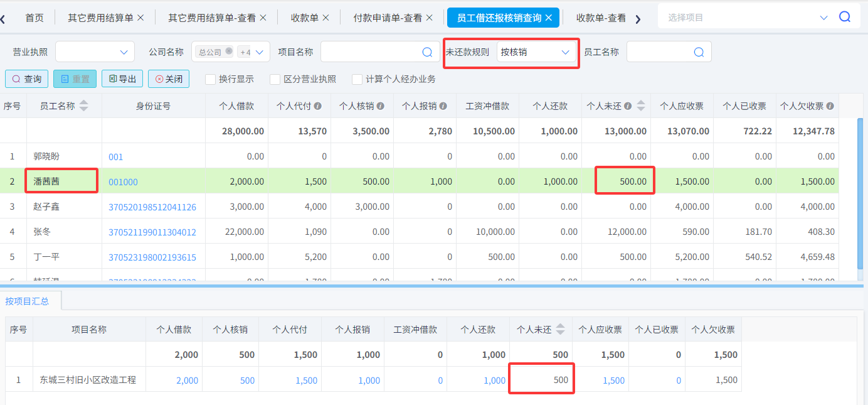Image resolution: width=868 pixels, height=405 pixels.
Task: Click the info icon next to 个人报销
Action: [x=443, y=106]
